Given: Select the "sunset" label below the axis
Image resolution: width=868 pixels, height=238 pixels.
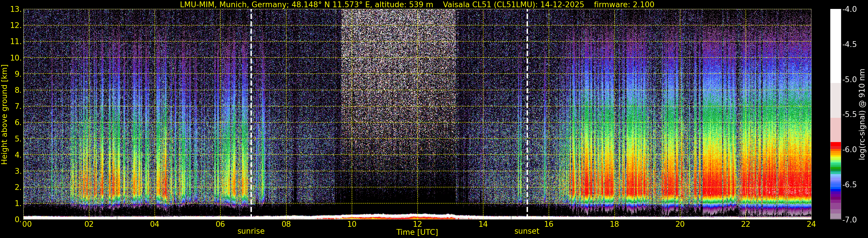Looking at the screenshot, I should 527,231.
